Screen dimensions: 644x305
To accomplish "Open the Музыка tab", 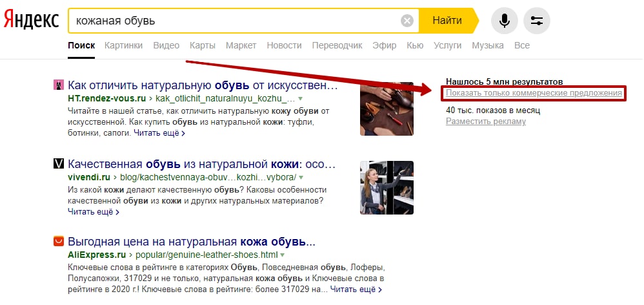I will [x=488, y=45].
